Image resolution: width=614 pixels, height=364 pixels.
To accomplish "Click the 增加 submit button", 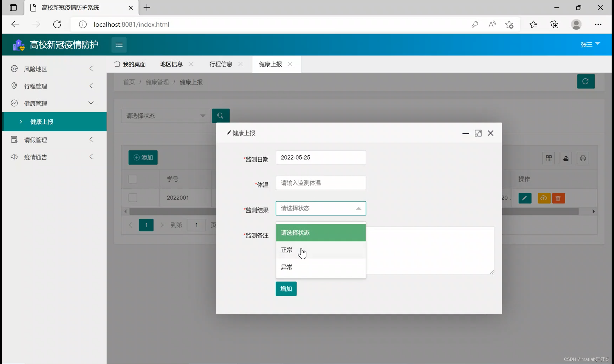I will (x=286, y=289).
